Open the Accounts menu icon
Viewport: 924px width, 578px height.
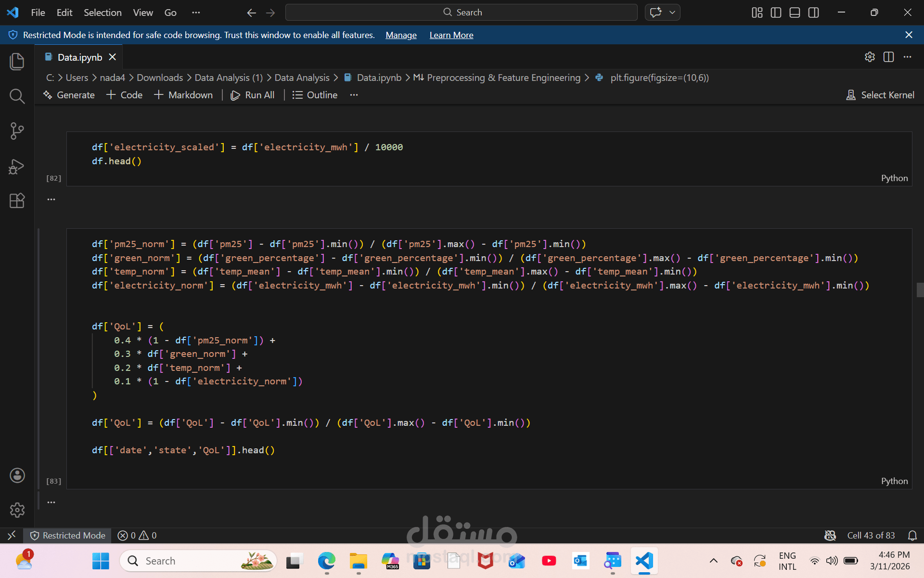pyautogui.click(x=17, y=475)
